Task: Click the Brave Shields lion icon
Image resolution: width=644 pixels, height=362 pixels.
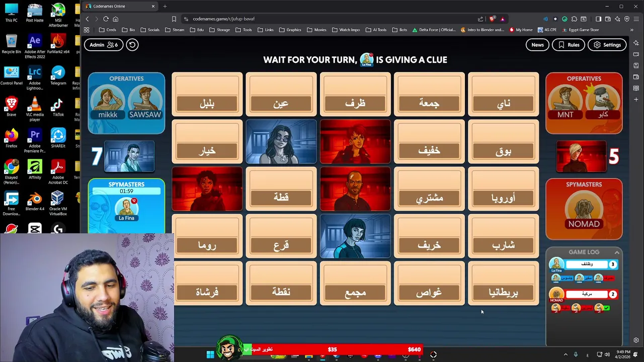Action: pos(492,19)
